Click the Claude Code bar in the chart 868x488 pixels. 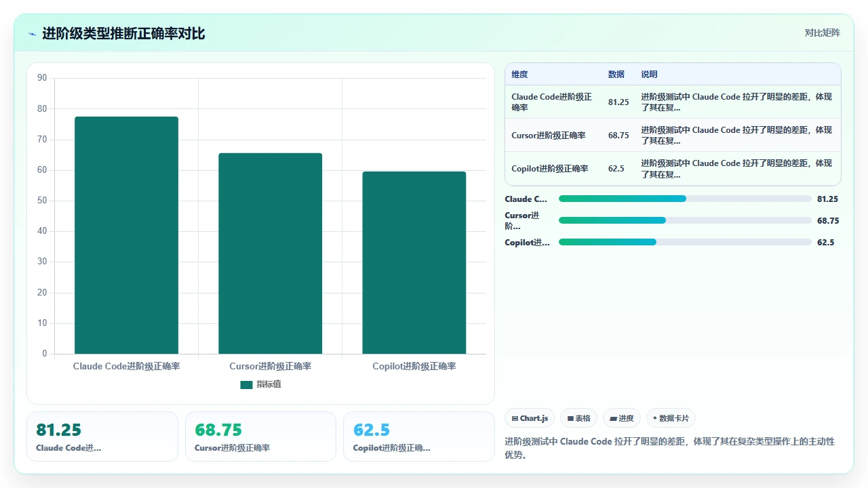pos(126,235)
